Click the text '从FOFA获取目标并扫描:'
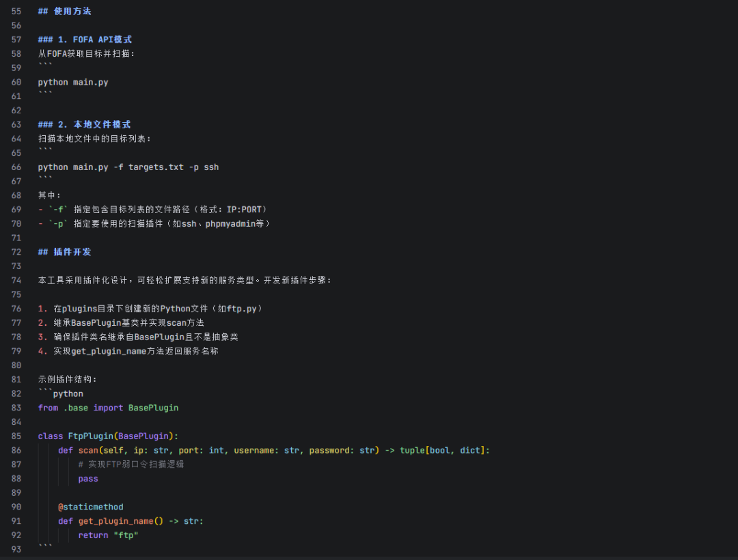 (86, 53)
